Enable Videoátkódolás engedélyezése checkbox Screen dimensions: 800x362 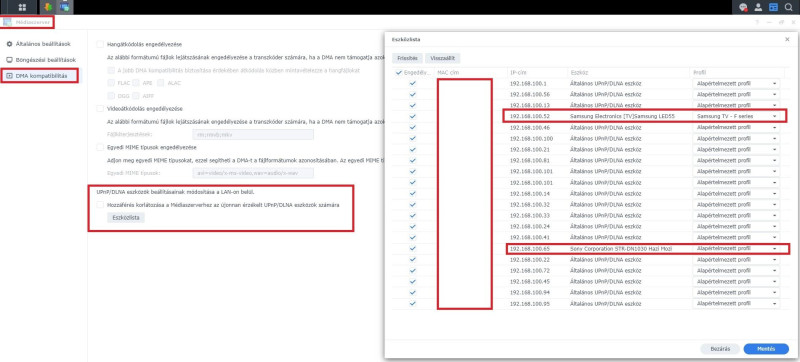click(x=100, y=109)
